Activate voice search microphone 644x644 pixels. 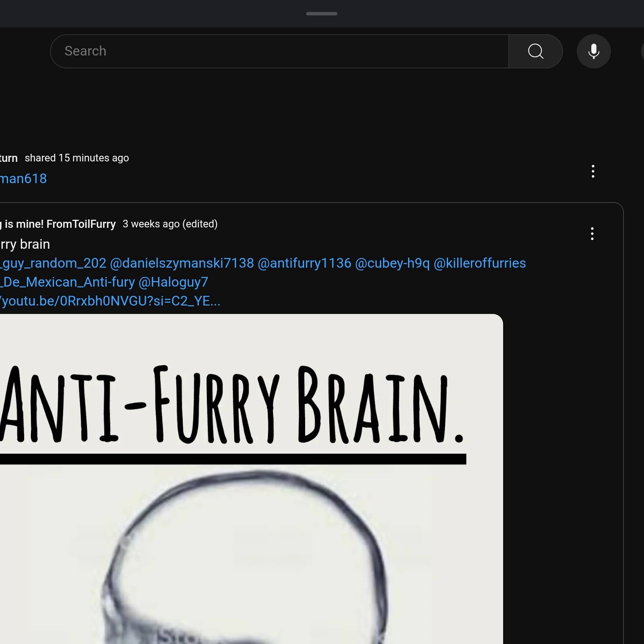594,51
